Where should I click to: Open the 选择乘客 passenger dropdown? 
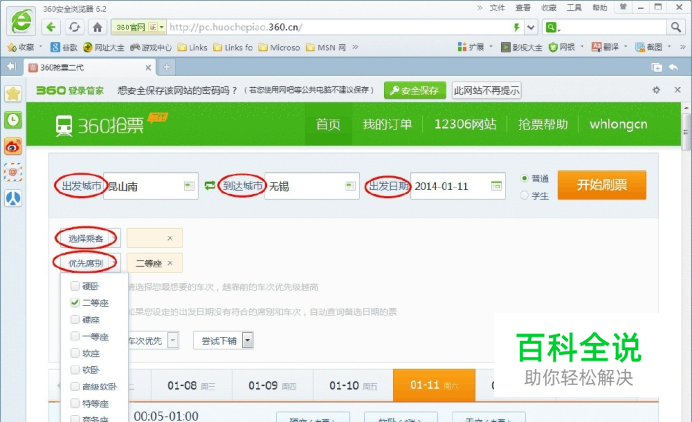88,239
